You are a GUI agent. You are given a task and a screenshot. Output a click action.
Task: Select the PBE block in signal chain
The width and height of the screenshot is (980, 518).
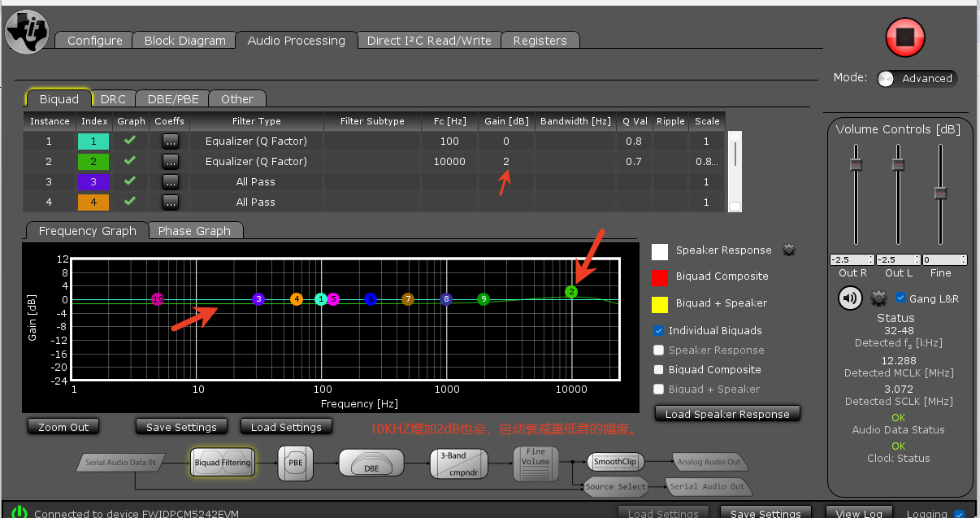click(295, 462)
